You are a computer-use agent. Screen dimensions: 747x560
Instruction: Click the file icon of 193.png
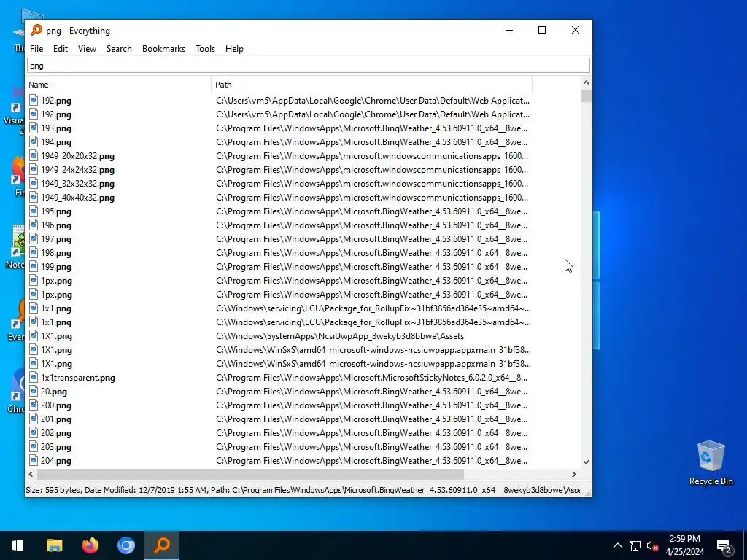[34, 128]
